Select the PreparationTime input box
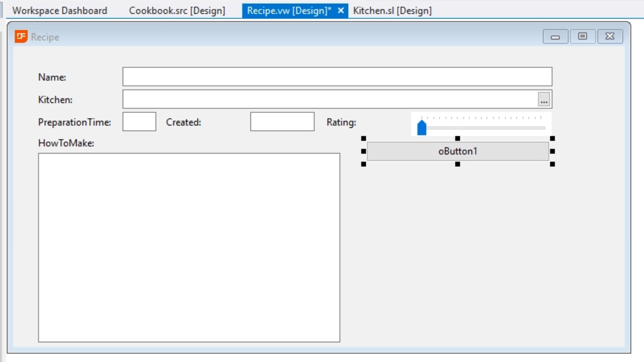644x362 pixels. click(x=139, y=122)
